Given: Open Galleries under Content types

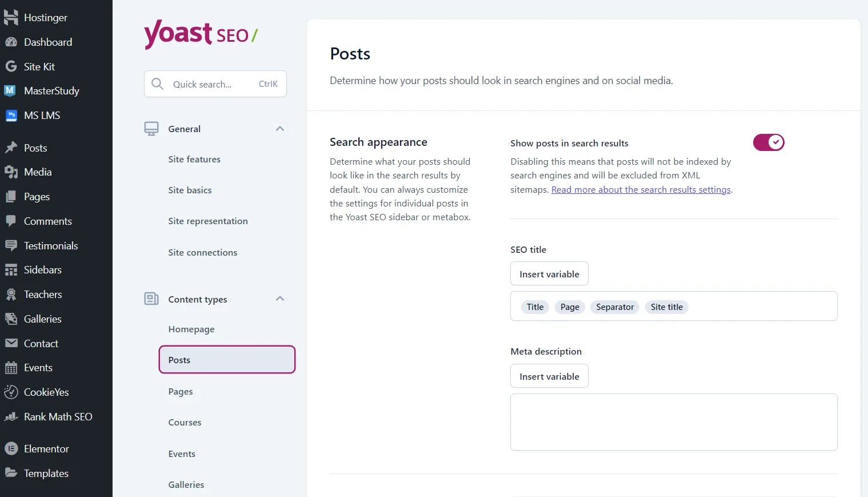Looking at the screenshot, I should tap(186, 485).
